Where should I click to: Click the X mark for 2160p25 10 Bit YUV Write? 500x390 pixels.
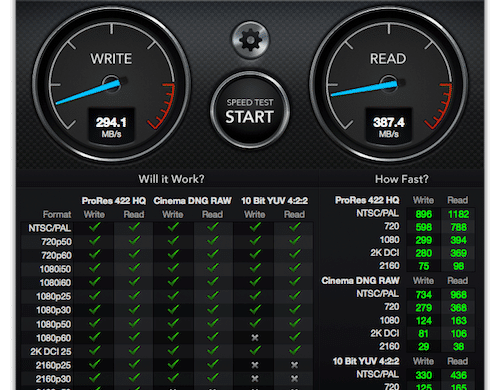[x=255, y=365]
